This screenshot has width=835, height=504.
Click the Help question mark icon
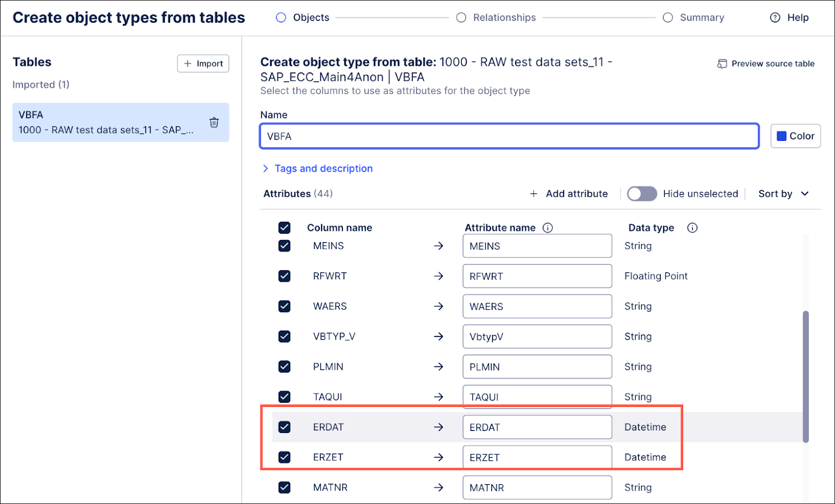click(x=775, y=18)
